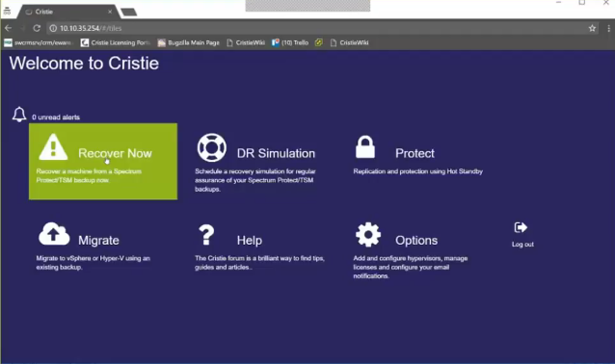Click the Log out label
This screenshot has height=364, width=615.
point(522,244)
